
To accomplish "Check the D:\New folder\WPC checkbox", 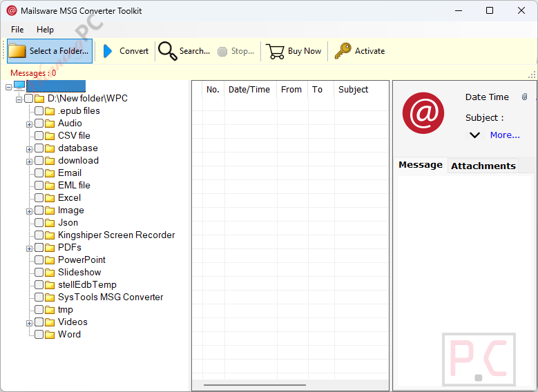I will [x=29, y=99].
